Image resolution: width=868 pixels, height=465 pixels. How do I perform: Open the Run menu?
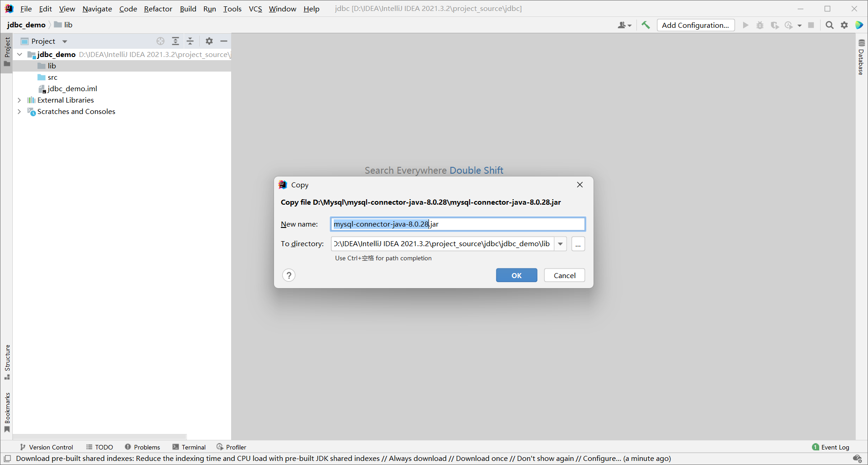point(210,9)
